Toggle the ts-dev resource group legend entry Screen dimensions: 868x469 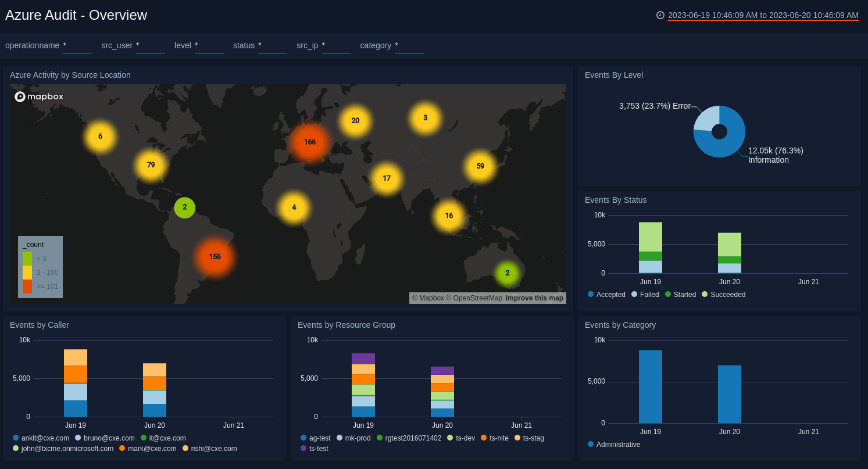click(x=460, y=438)
